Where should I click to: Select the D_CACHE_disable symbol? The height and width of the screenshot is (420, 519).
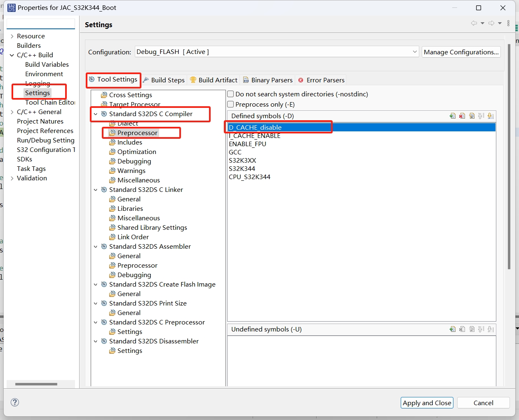362,128
